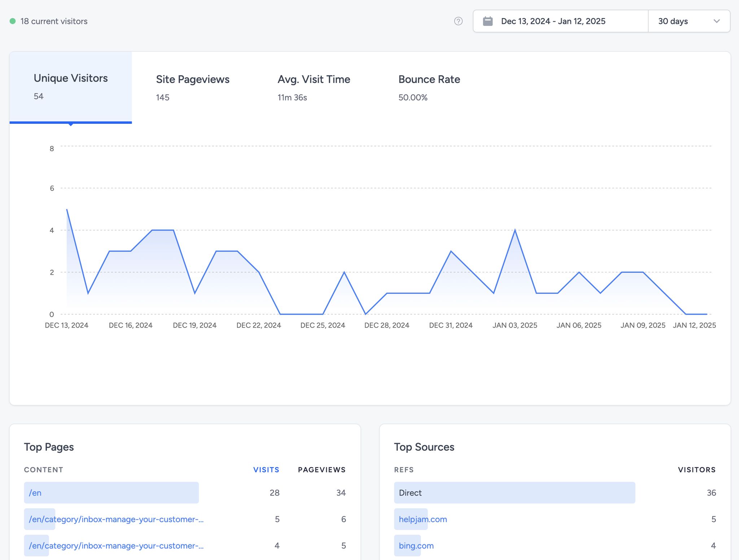Switch to the Avg. Visit Time tab

(x=314, y=88)
